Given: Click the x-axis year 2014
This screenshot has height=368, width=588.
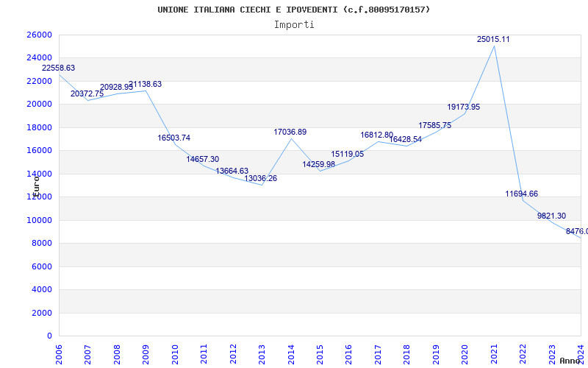Looking at the screenshot, I should coord(290,355).
